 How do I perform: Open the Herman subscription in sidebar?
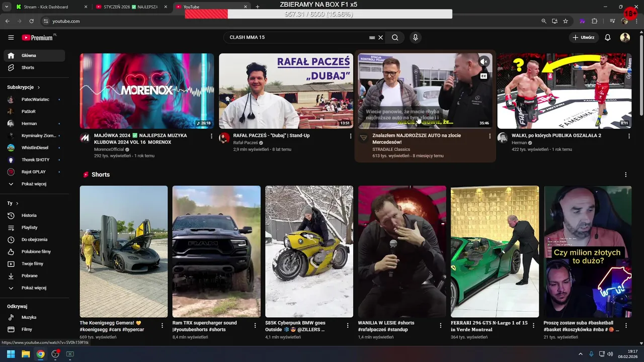(x=34, y=123)
